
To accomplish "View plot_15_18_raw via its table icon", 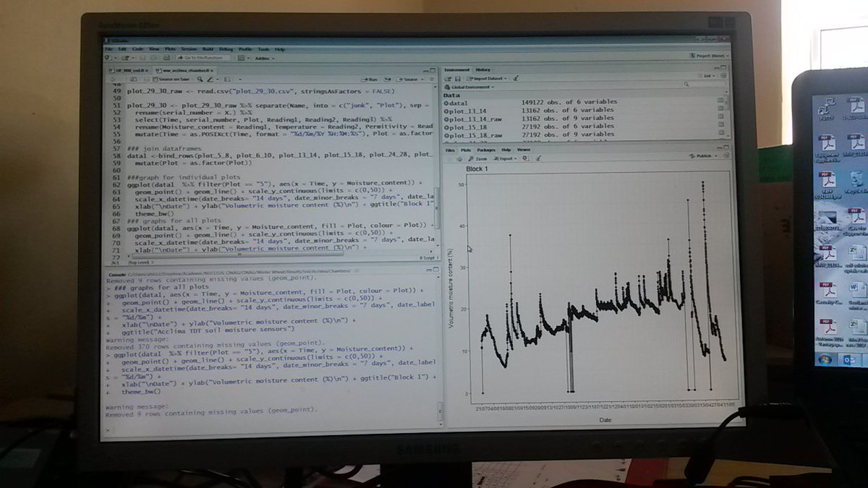I will point(720,133).
